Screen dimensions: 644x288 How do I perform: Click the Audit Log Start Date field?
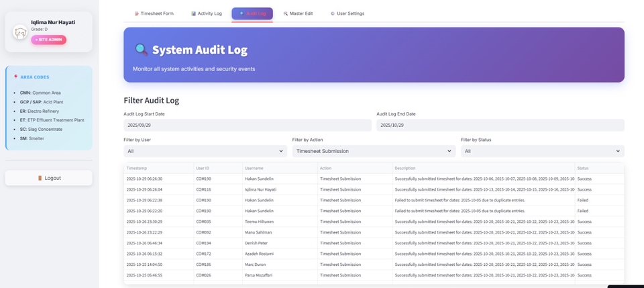(247, 126)
